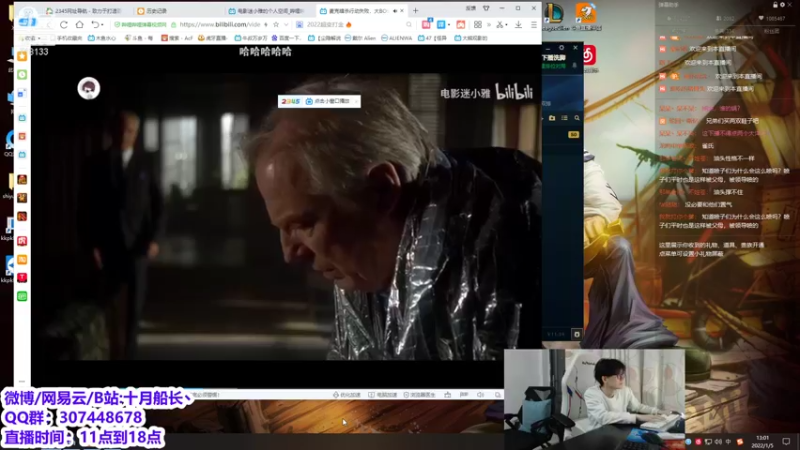
Task: Click the blue document sidebar icon
Action: click(x=22, y=93)
